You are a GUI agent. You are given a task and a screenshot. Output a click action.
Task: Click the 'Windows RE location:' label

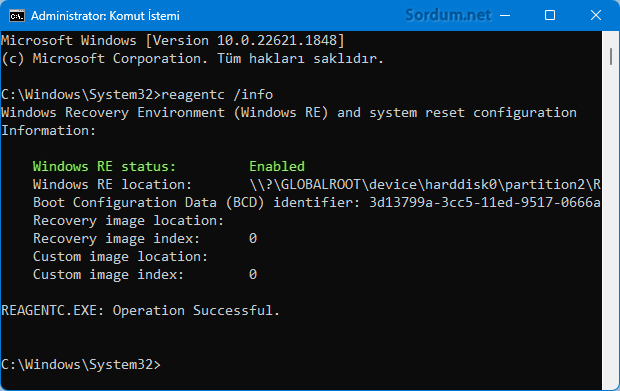[112, 185]
